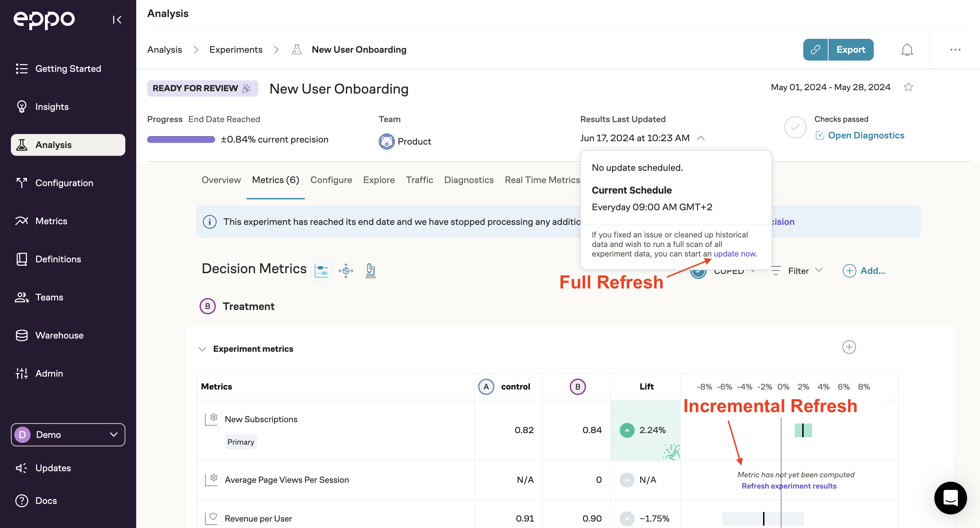Open the Filter dropdown
This screenshot has height=528, width=980.
[x=798, y=271]
